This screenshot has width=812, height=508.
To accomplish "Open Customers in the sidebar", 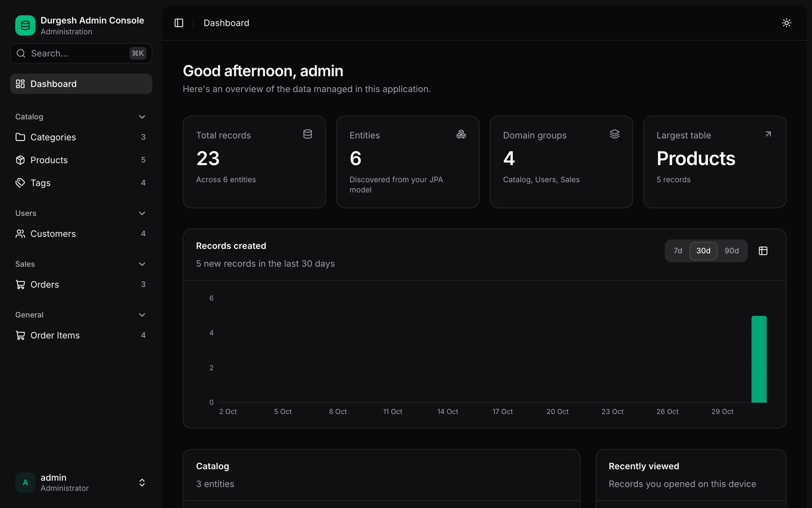I will 81,233.
